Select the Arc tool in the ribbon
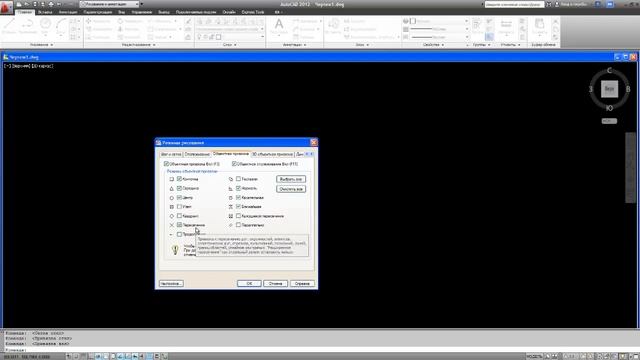The height and width of the screenshot is (360, 640). [x=61, y=26]
